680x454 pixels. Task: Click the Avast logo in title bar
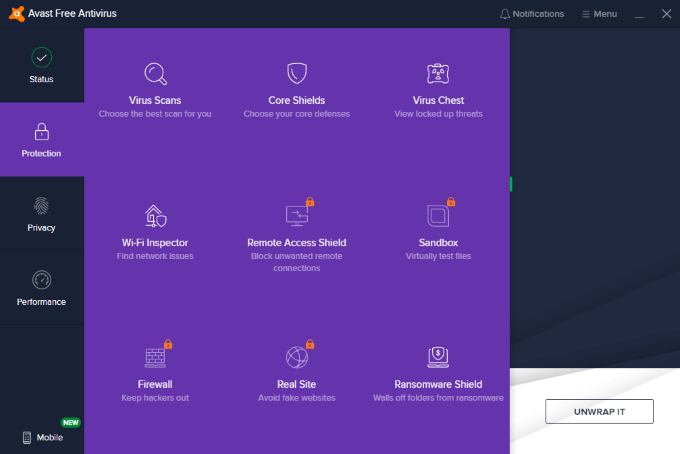[16, 13]
